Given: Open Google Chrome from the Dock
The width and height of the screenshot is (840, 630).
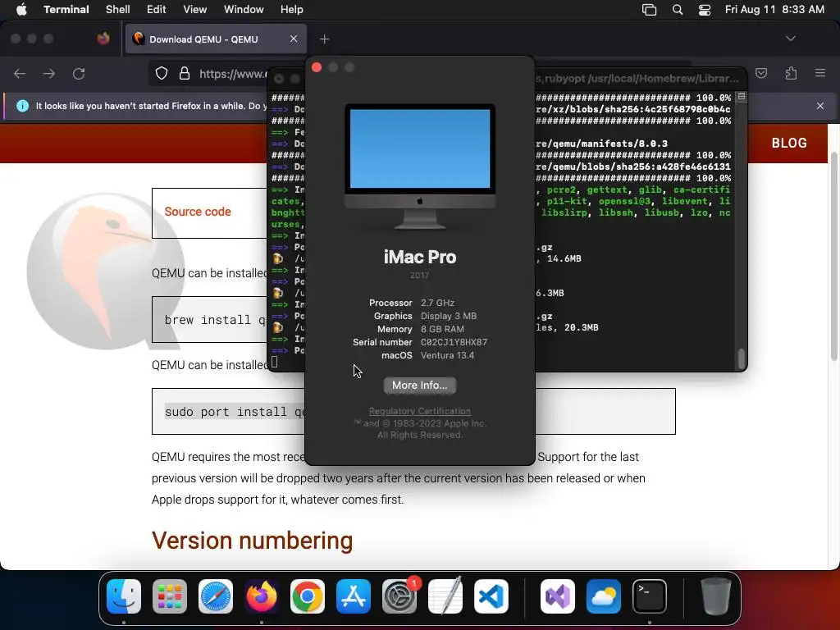Looking at the screenshot, I should tap(307, 596).
